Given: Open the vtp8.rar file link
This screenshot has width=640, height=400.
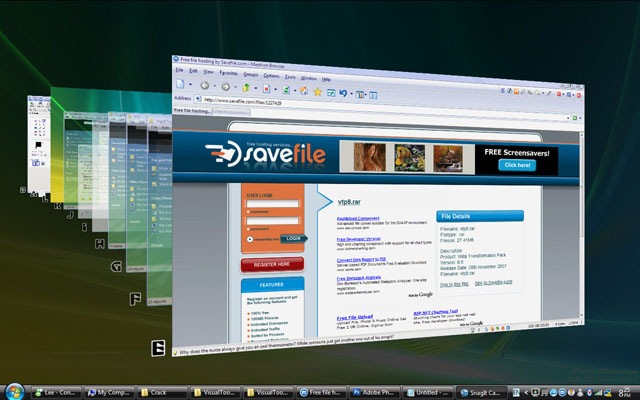Looking at the screenshot, I should pyautogui.click(x=349, y=202).
